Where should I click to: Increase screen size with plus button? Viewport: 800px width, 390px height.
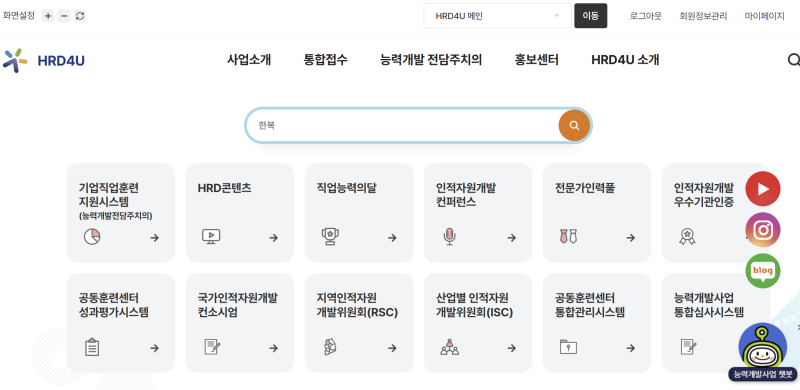tap(48, 16)
